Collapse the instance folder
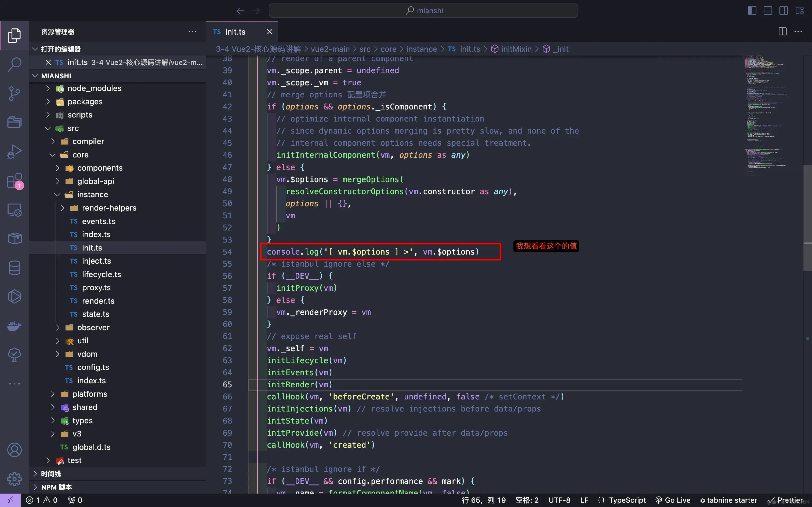Screen dimensions: 812x507 [92, 194]
